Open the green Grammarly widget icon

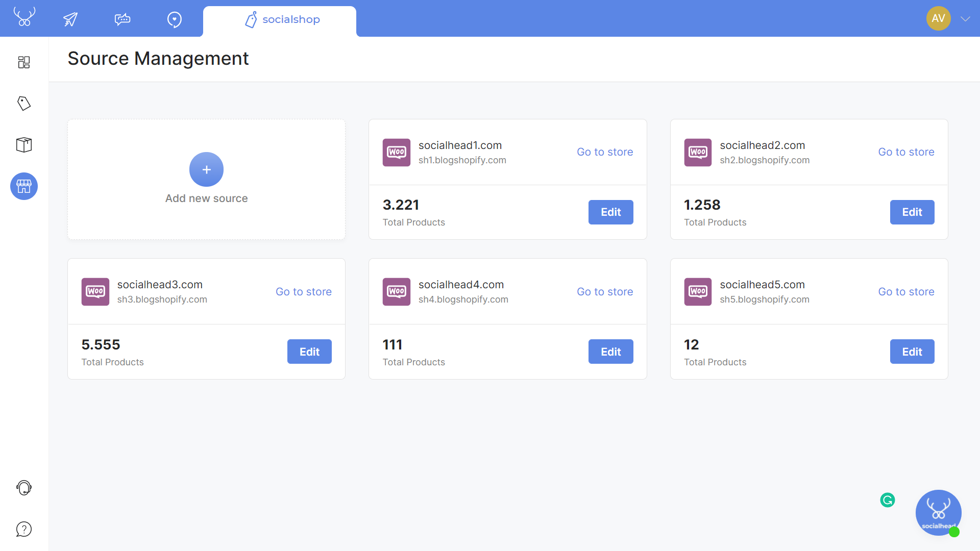888,500
